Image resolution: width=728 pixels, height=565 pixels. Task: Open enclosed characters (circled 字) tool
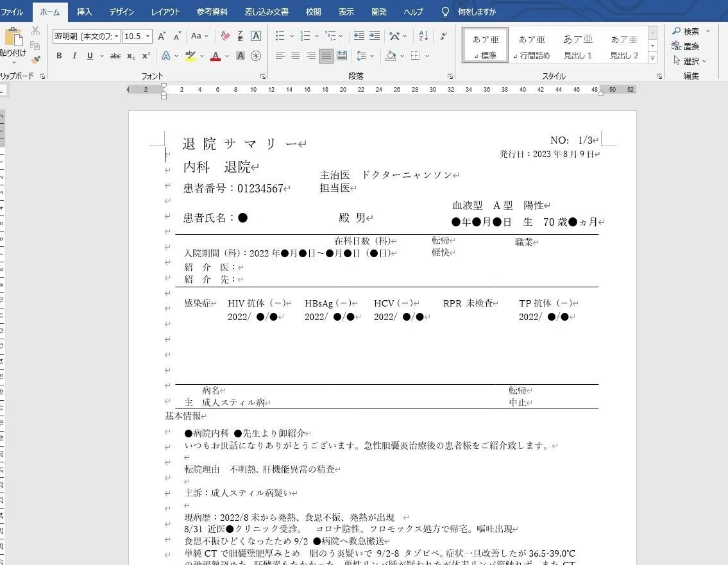(256, 56)
